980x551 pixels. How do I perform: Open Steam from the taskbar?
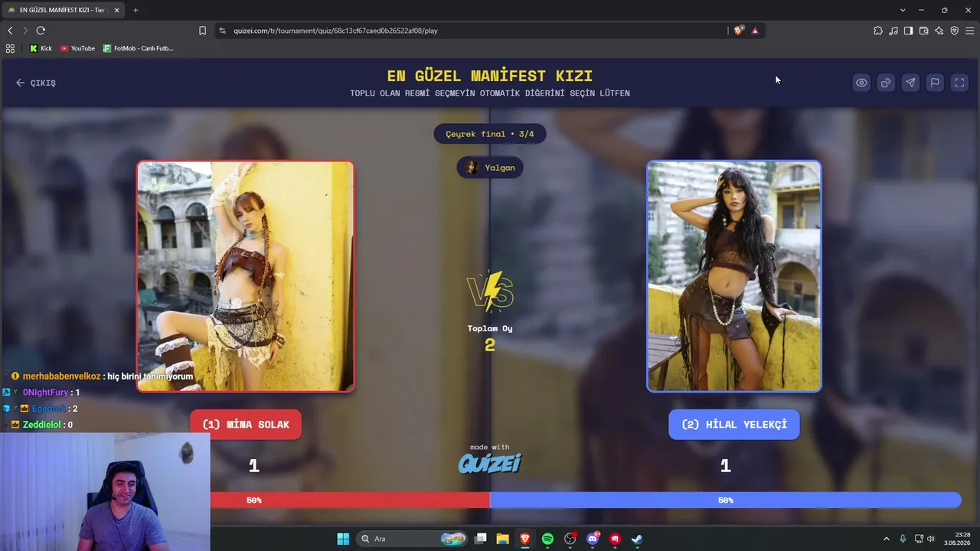pyautogui.click(x=637, y=539)
